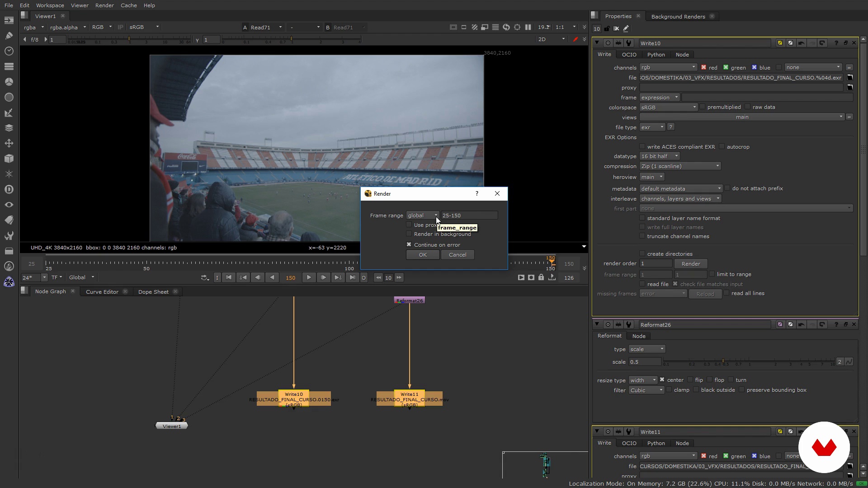Click the eye Views icon in left toolbar
Viewport: 868px width, 488px height.
pos(9,205)
